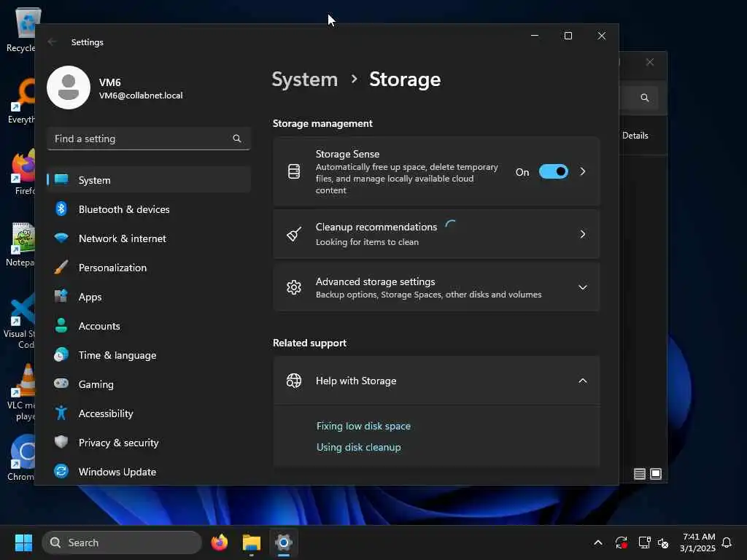
Task: Open Personalization settings
Action: pos(149,268)
